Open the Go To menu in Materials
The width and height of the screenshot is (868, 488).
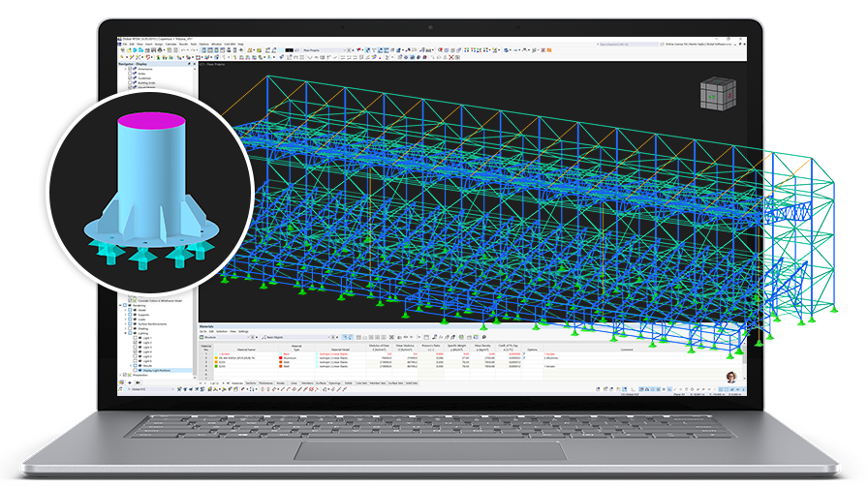coord(202,331)
